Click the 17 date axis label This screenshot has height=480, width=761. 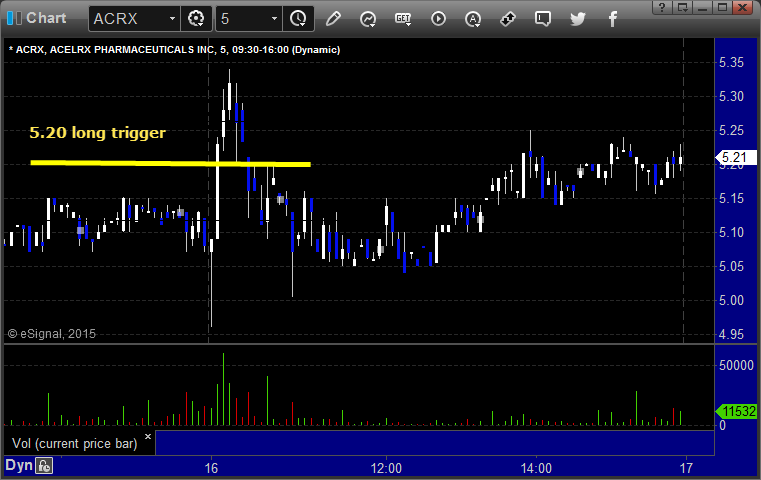pyautogui.click(x=686, y=468)
